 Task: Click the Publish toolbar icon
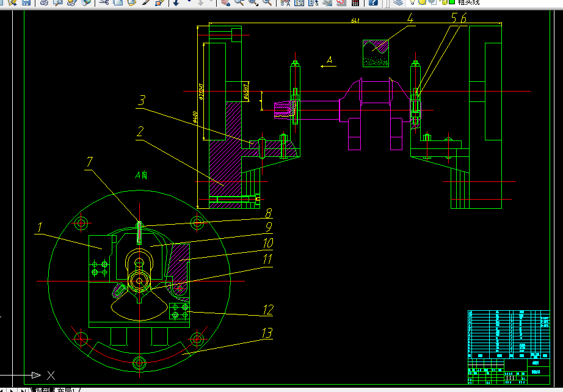(72, 2)
